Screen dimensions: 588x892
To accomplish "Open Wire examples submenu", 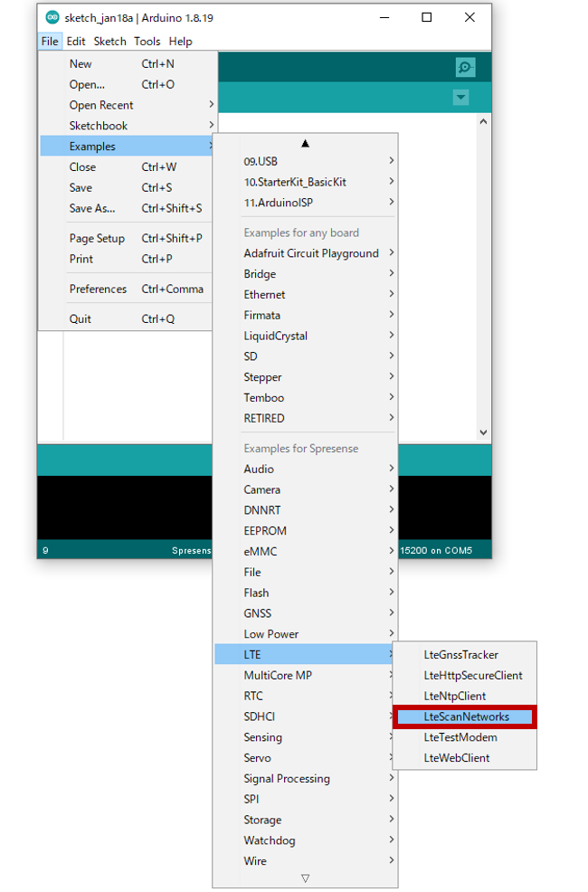I will pyautogui.click(x=306, y=861).
